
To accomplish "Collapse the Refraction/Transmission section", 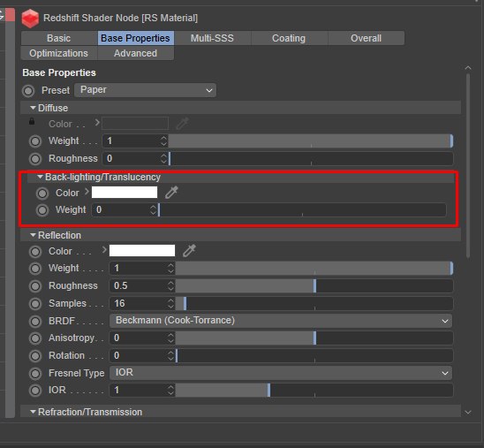I will point(33,412).
